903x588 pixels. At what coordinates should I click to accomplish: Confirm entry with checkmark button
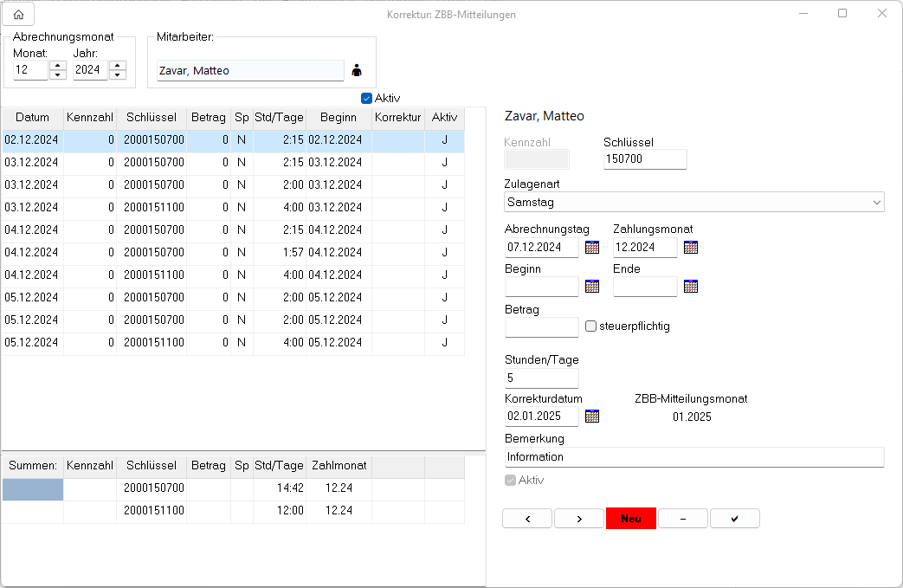click(734, 518)
